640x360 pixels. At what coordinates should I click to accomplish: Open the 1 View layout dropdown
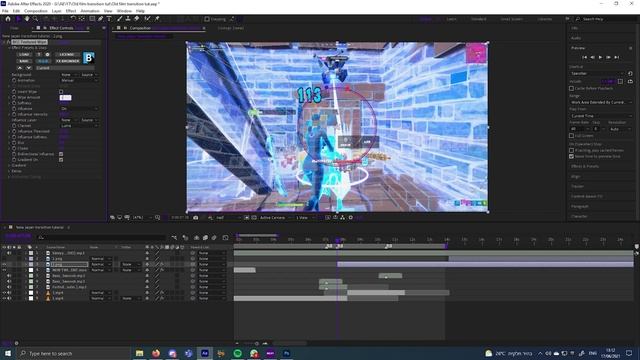pos(304,218)
